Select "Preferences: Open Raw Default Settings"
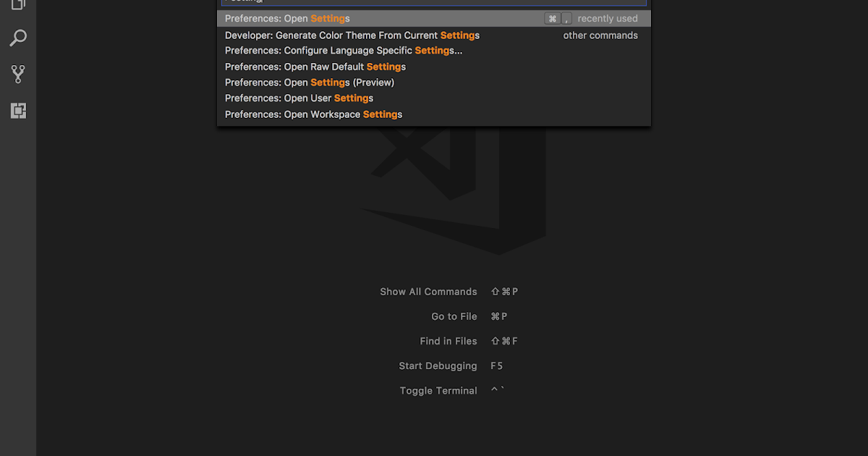 pyautogui.click(x=315, y=67)
